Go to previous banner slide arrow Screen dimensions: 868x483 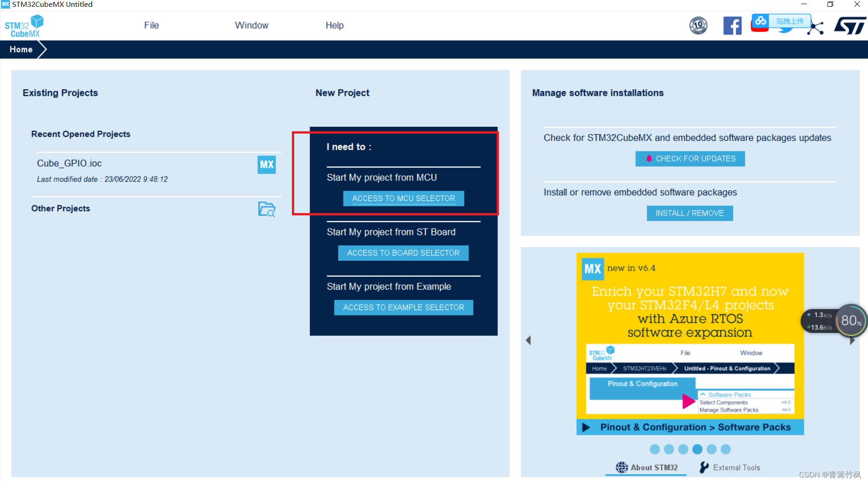[x=528, y=340]
